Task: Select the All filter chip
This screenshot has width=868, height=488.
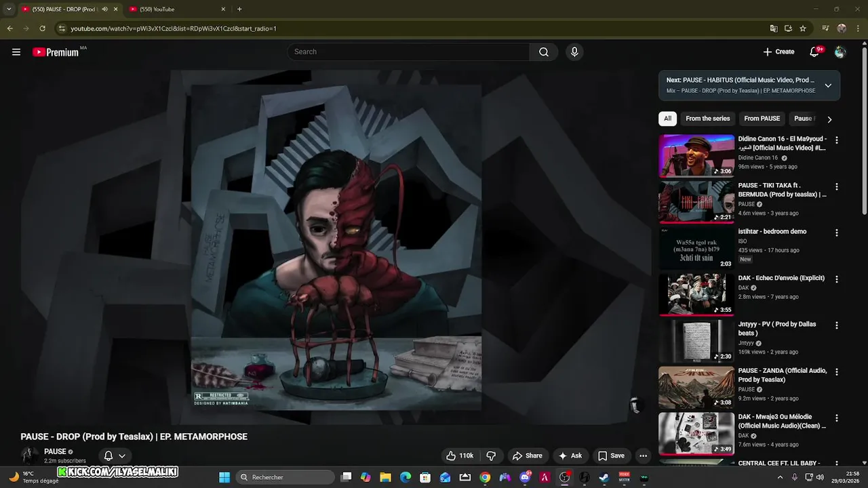Action: [x=667, y=119]
